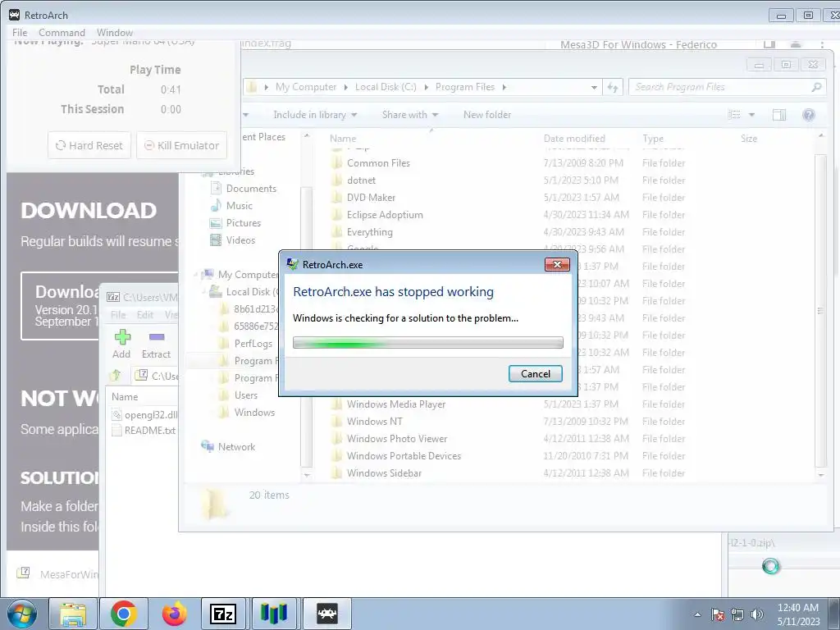
Task: Click the 7-Zip Extract button
Action: click(156, 344)
